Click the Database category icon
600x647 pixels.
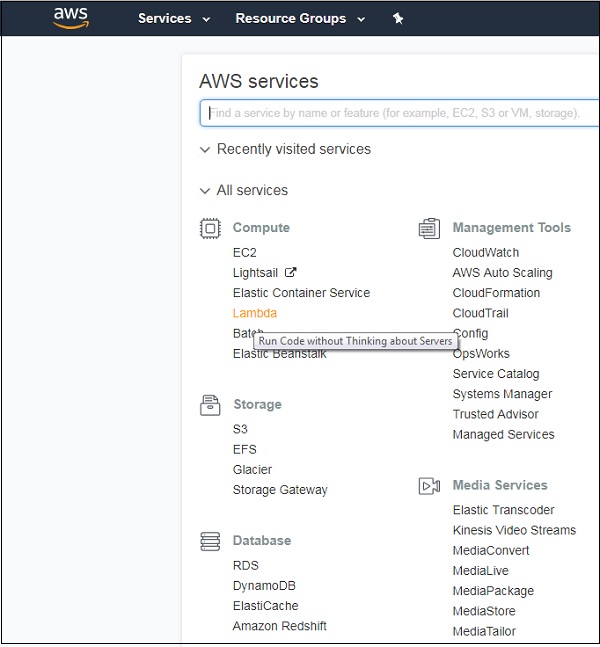point(210,541)
